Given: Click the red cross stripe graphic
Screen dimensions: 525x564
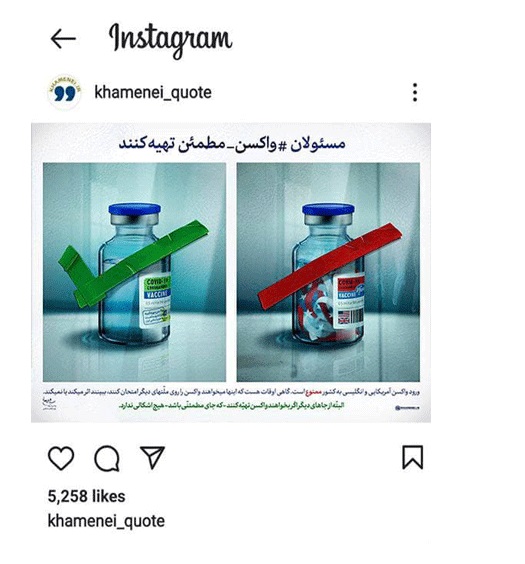Looking at the screenshot, I should 330,265.
